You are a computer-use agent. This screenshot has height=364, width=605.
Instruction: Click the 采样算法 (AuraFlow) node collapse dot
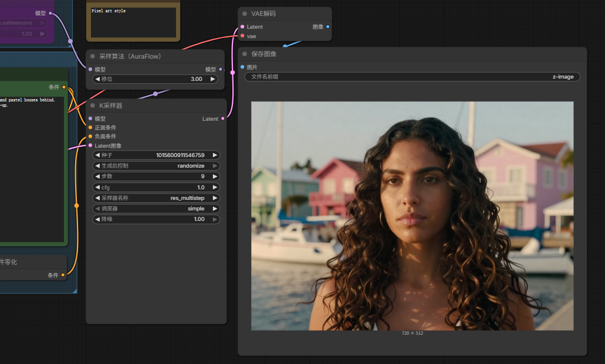(93, 56)
